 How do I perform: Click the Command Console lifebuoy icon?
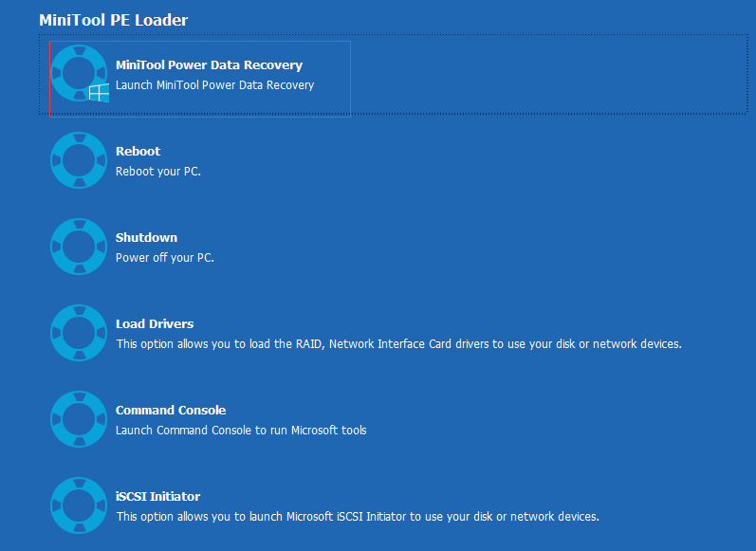click(79, 419)
